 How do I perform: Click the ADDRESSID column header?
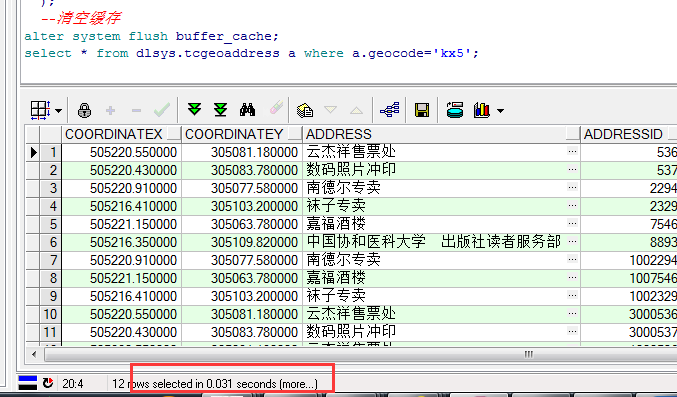623,134
